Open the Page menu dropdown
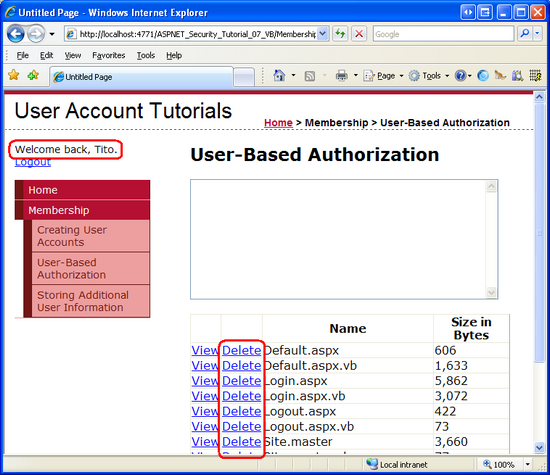This screenshot has height=475, width=550. coord(384,76)
